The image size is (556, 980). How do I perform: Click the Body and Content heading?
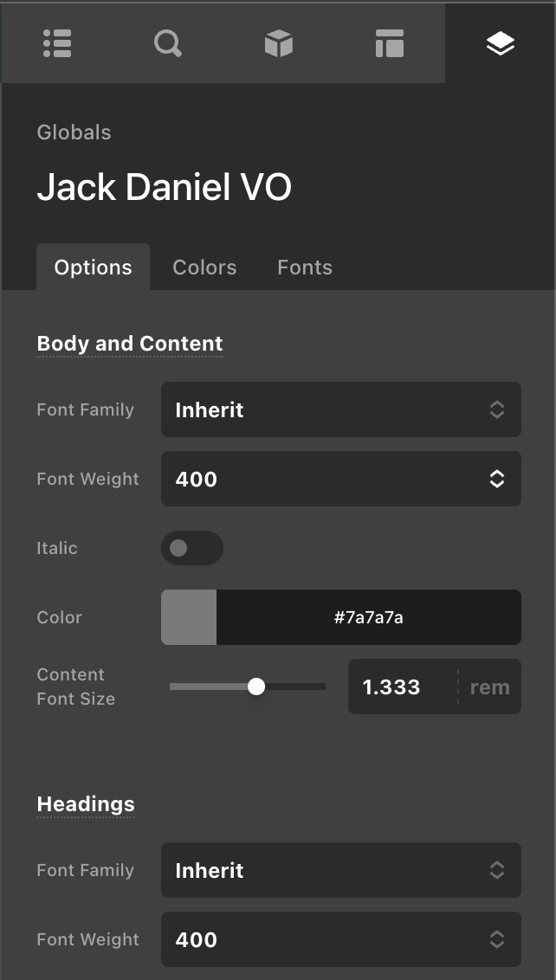tap(130, 344)
